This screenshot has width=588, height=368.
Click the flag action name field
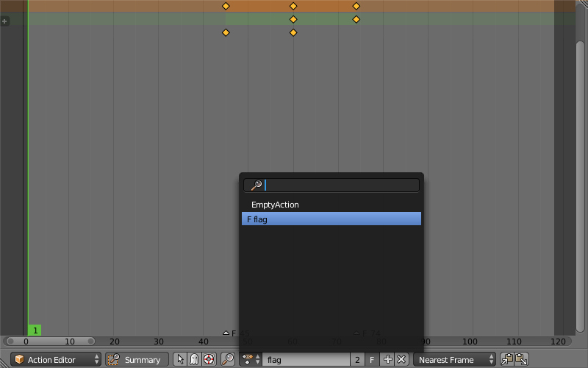(x=306, y=359)
